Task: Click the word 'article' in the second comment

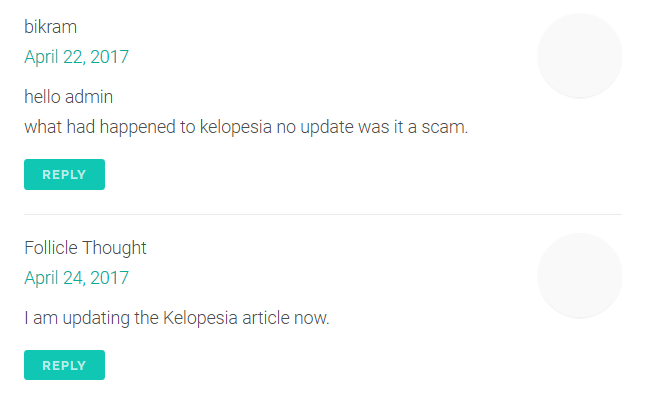Action: pos(266,318)
